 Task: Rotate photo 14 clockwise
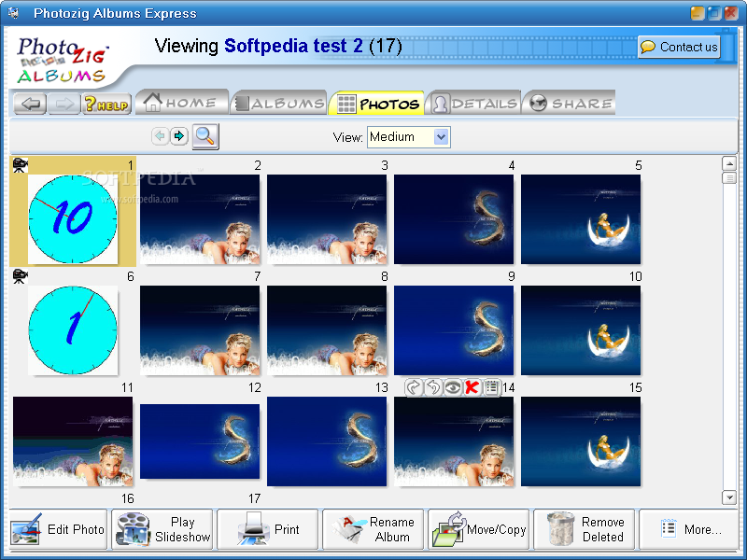(414, 387)
